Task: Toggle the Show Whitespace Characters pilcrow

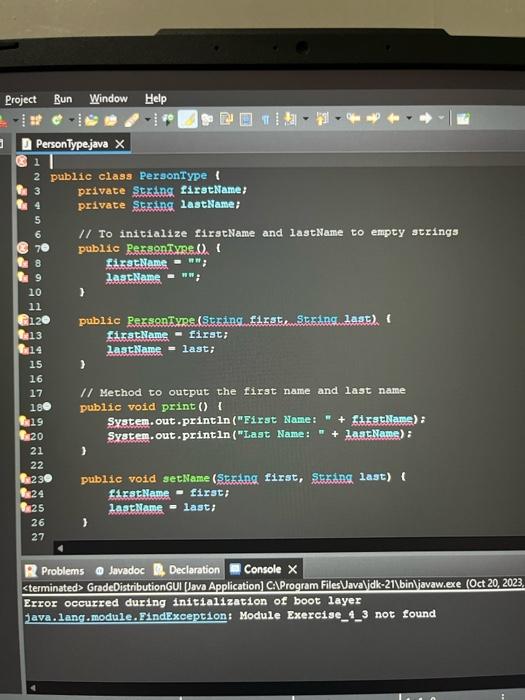Action: [x=265, y=119]
